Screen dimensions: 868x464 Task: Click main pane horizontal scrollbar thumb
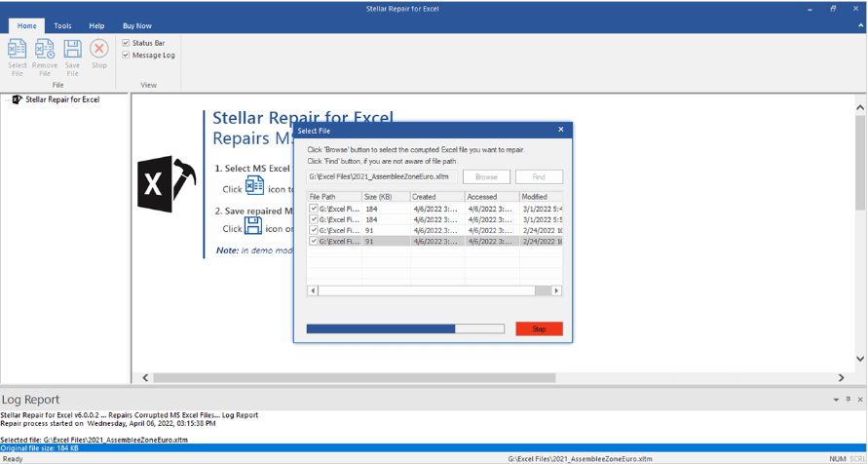(x=355, y=377)
